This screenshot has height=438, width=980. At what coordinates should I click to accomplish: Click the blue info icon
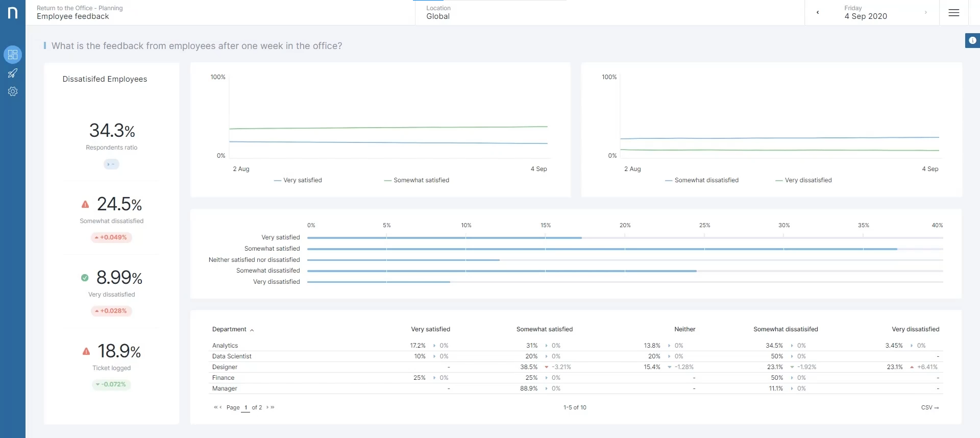[972, 40]
